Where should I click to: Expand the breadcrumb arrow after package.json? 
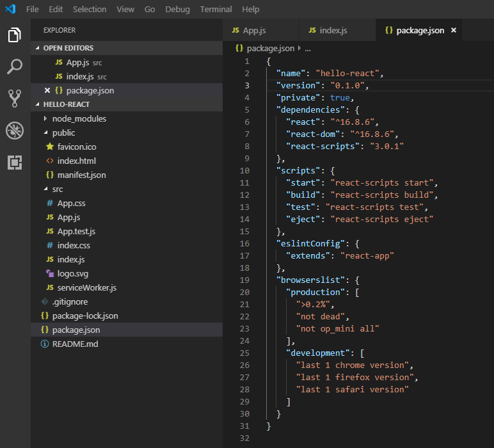tap(299, 48)
